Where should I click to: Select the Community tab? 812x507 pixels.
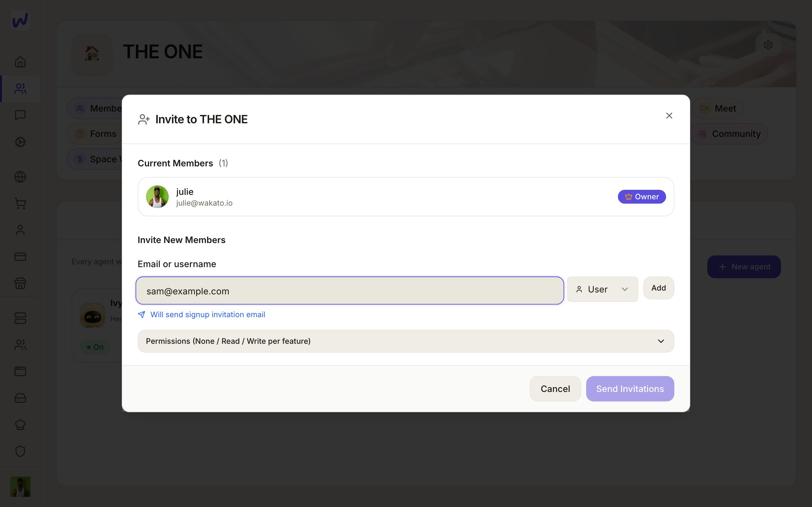click(729, 133)
